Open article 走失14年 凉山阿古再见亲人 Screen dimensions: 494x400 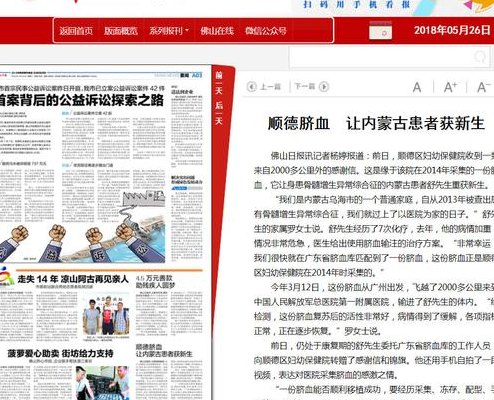[x=73, y=279]
